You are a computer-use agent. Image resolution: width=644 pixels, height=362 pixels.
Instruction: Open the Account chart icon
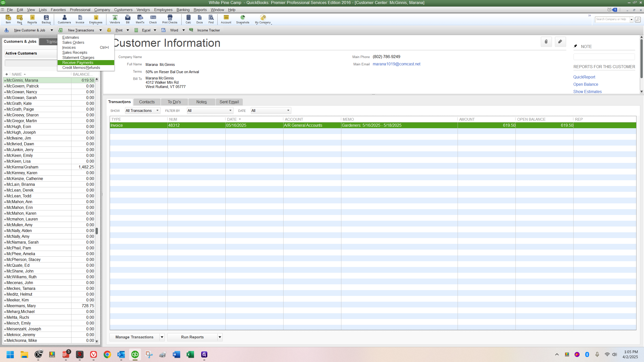[x=226, y=19]
